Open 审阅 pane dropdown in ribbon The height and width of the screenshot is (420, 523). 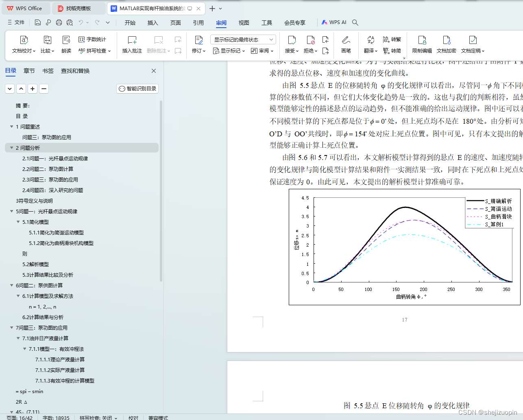tap(262, 51)
